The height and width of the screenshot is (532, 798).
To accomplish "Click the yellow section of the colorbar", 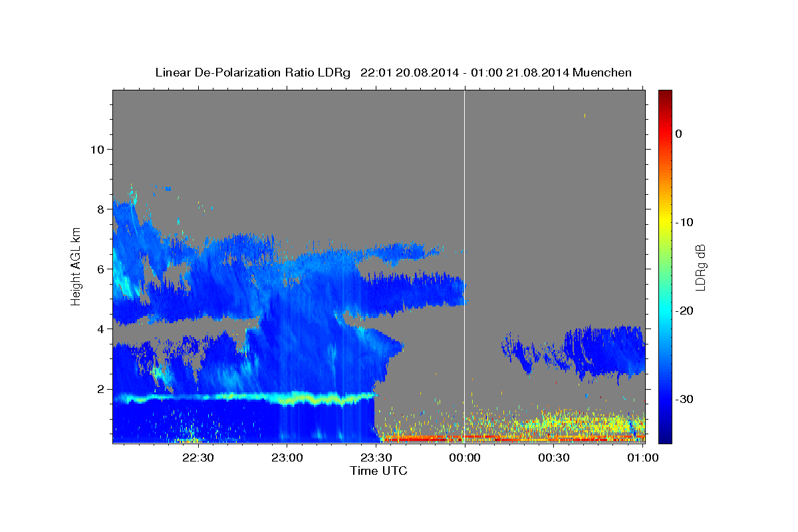I will pyautogui.click(x=665, y=221).
